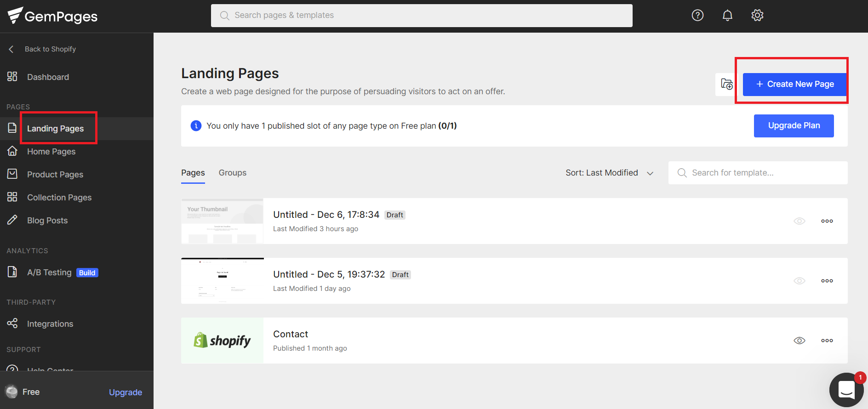Viewport: 868px width, 409px height.
Task: Click the Collection Pages grid icon
Action: tap(12, 197)
